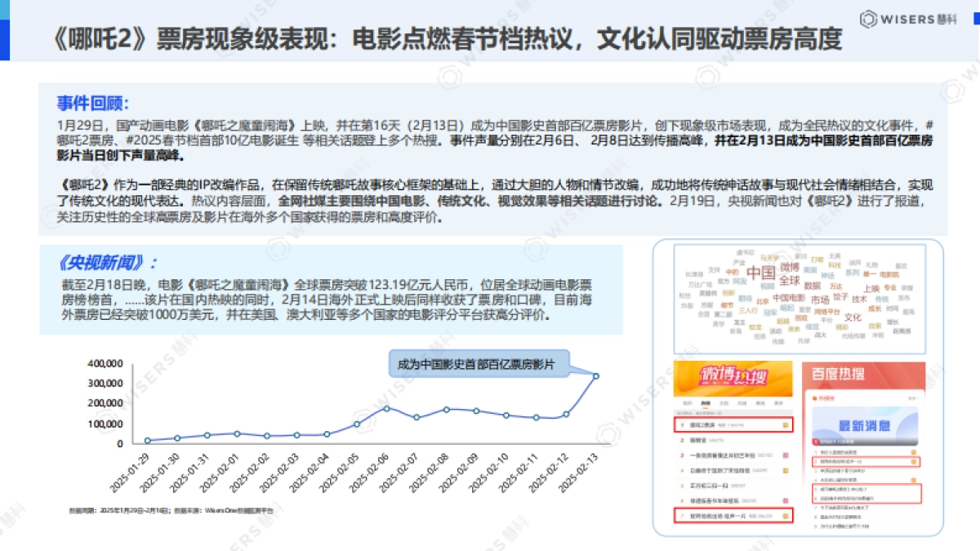
Task: Click the 哪吒2票房 trending topic link
Action: pos(702,425)
